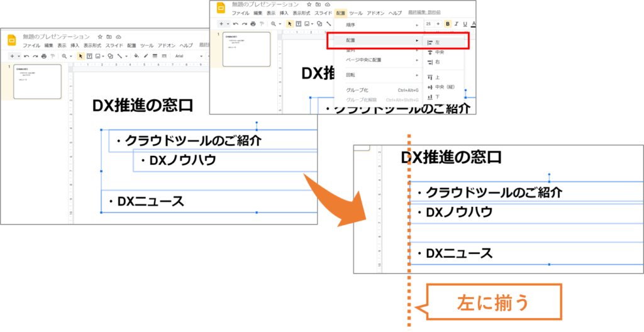Open New slide dropdown arrow, window without open menu
The image size is (644, 332).
click(x=19, y=56)
